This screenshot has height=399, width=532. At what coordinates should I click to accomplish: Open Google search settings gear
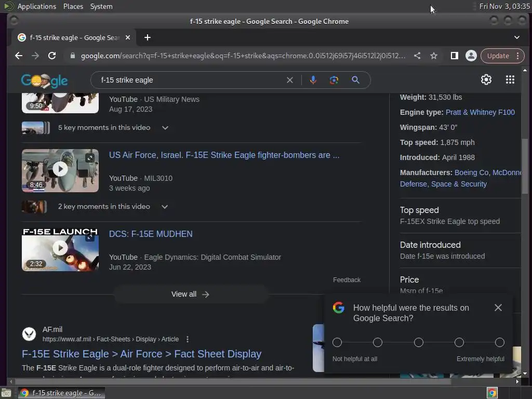pyautogui.click(x=486, y=79)
